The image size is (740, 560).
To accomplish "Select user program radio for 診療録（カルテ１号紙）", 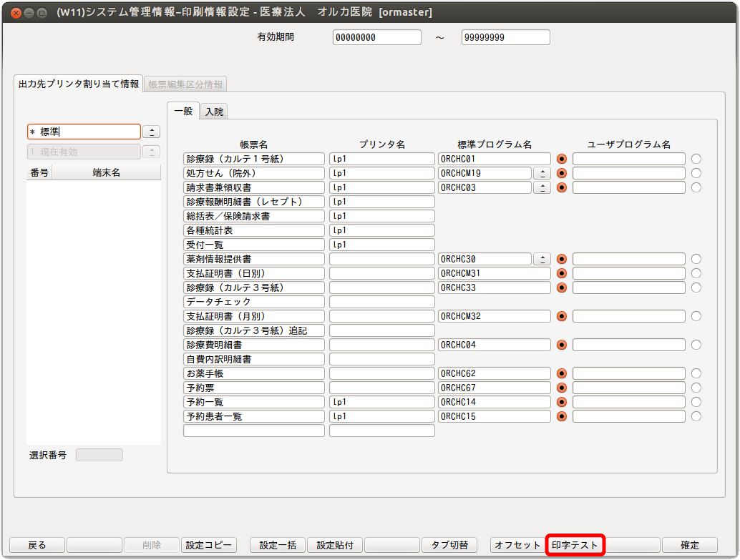I will (696, 159).
